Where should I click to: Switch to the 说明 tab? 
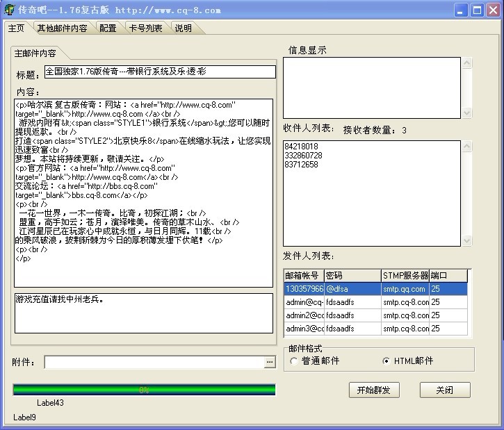pos(184,28)
